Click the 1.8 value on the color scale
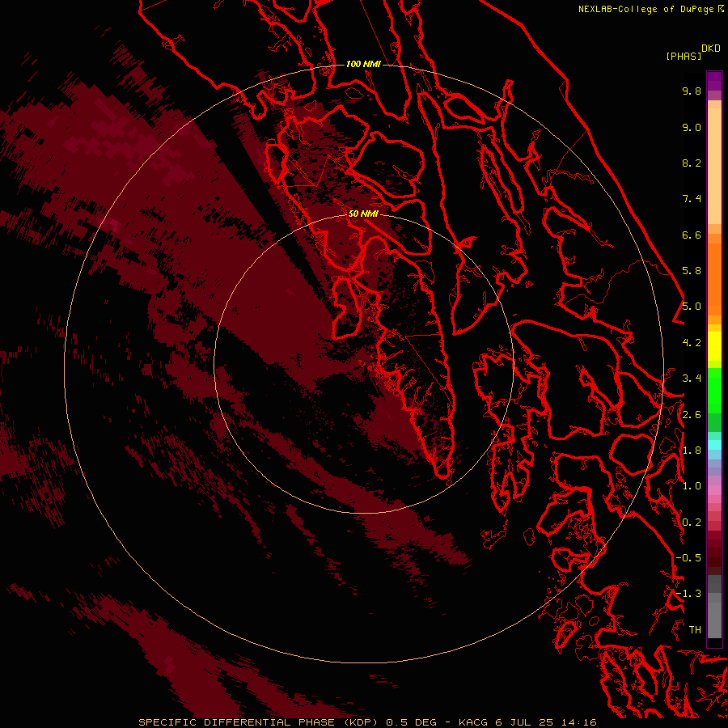Screen dimensions: 728x728 (x=692, y=451)
